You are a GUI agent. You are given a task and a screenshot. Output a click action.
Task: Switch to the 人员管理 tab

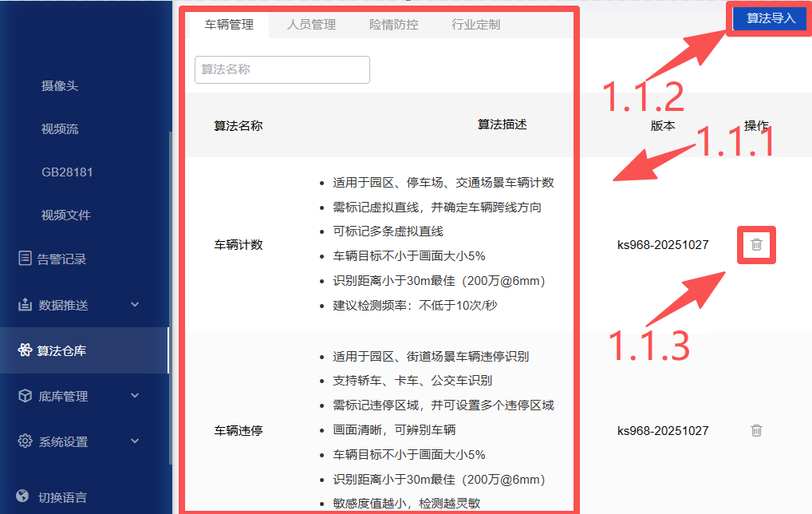click(311, 25)
